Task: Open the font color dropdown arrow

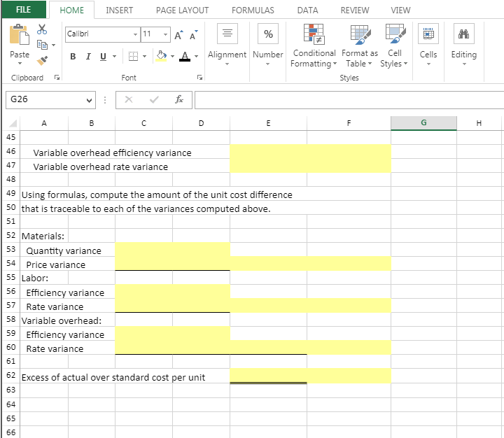Action: click(x=197, y=57)
